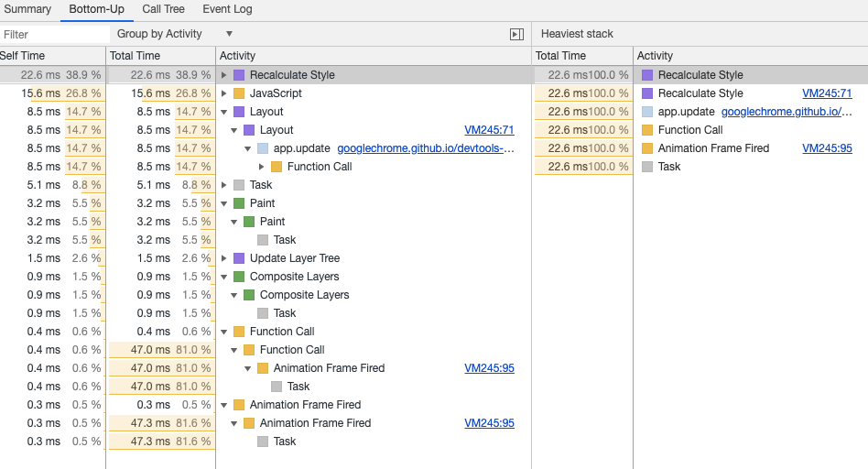
Task: Collapse the top-level Composite Layers row
Action: pyautogui.click(x=223, y=276)
